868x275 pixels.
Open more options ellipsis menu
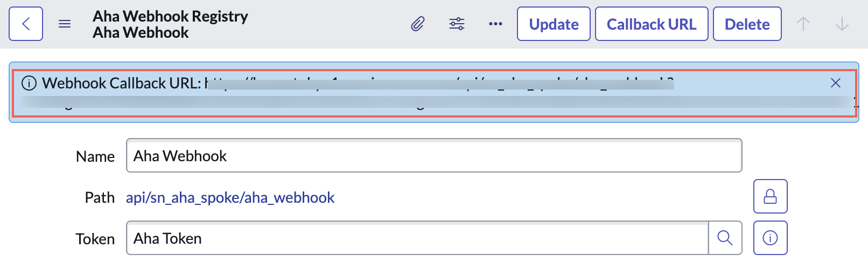pos(495,24)
